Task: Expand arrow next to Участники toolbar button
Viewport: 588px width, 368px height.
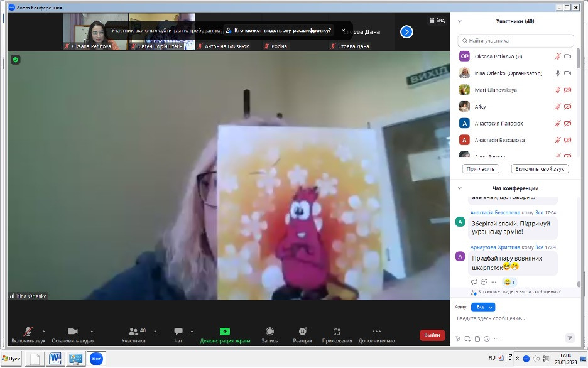Action: [x=155, y=332]
